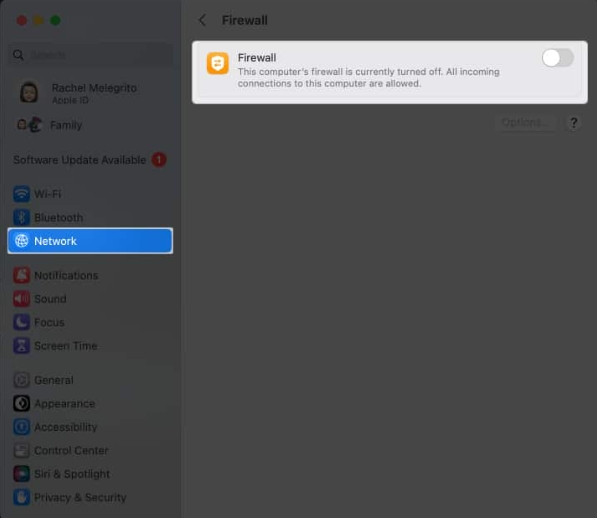Open Bluetooth settings icon
This screenshot has width=597, height=518.
coord(22,217)
